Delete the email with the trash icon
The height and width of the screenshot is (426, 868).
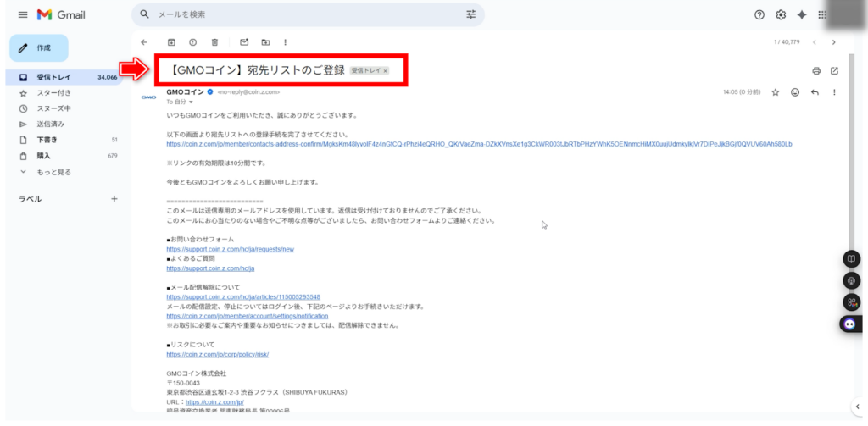215,41
